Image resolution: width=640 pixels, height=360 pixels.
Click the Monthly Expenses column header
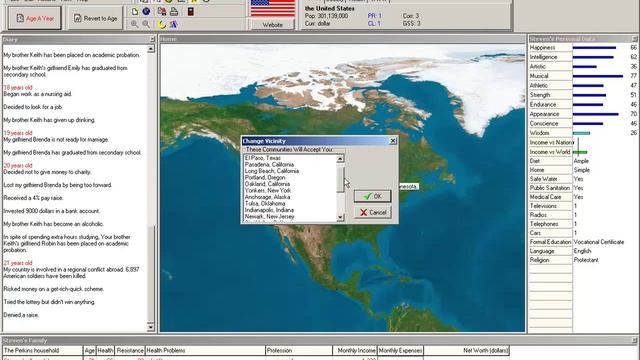(x=400, y=350)
